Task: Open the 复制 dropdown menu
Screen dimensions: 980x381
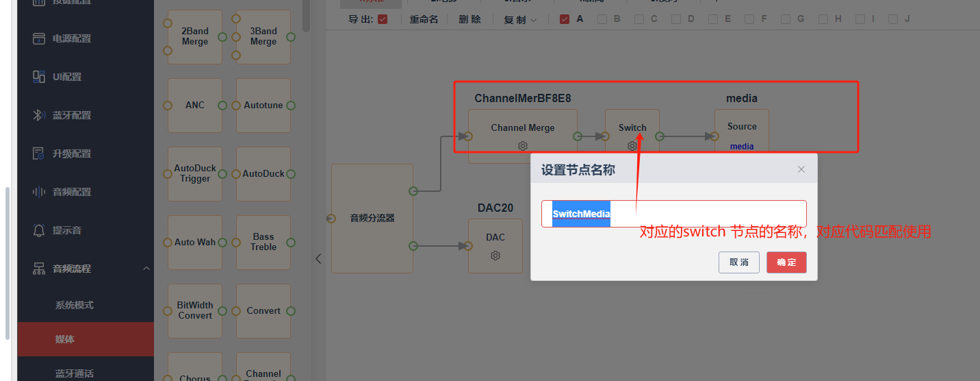Action: tap(521, 20)
